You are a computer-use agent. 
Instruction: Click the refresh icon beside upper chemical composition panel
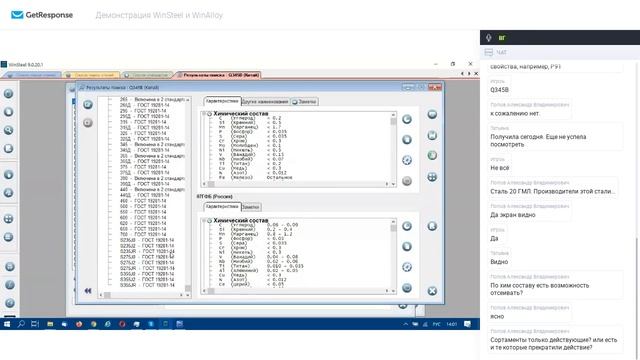coord(407,119)
